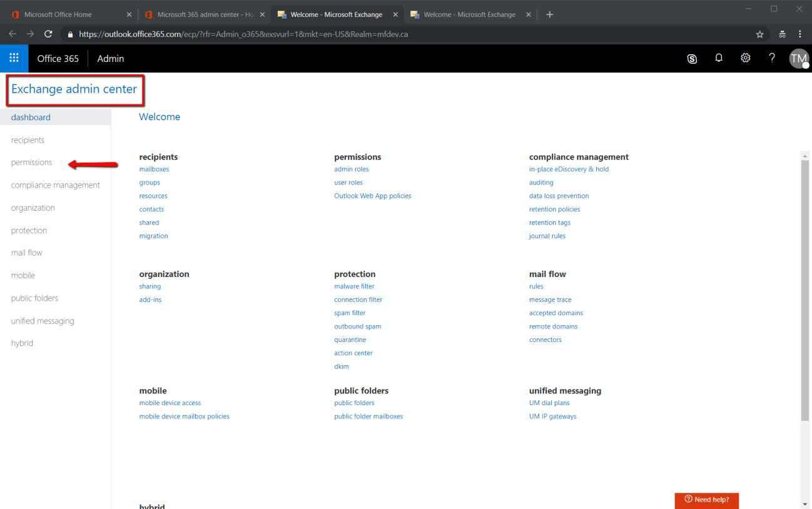Open the message trace link
This screenshot has height=509, width=812.
pyautogui.click(x=550, y=300)
